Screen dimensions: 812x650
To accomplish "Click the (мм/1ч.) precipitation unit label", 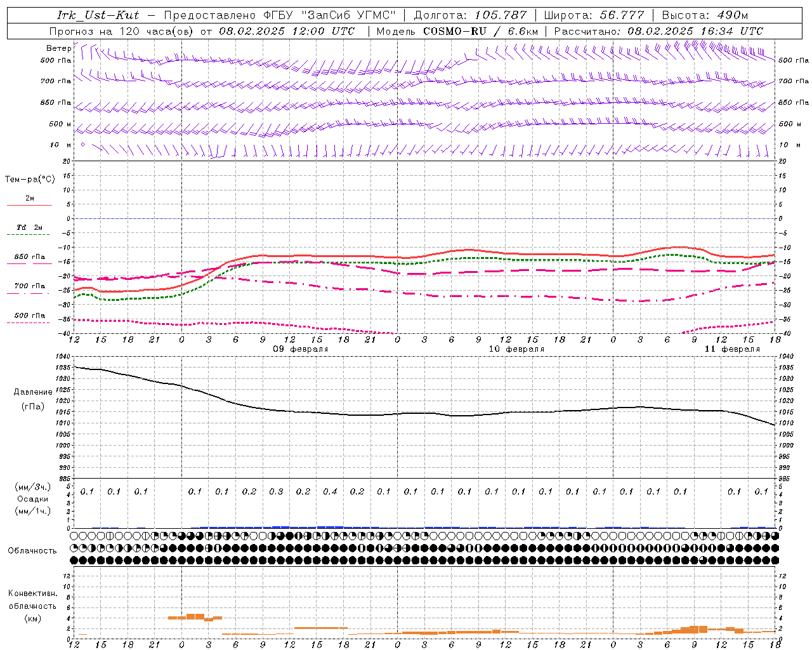I will [33, 511].
